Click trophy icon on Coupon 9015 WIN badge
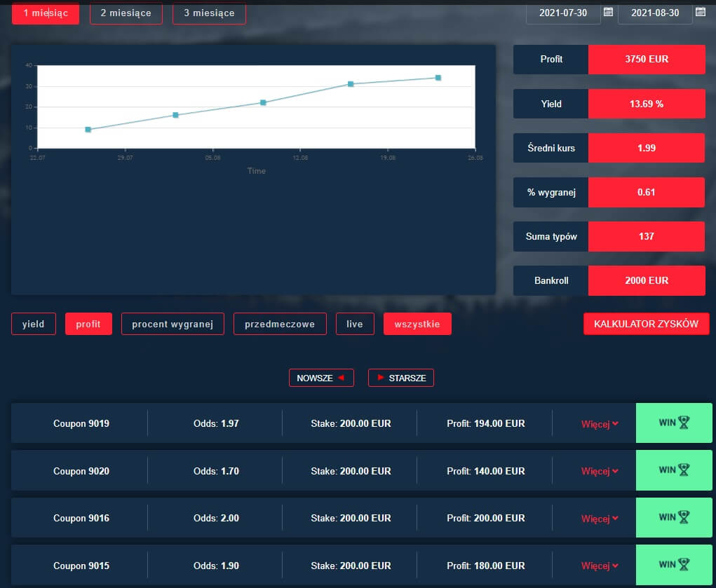This screenshot has width=716, height=588. (x=684, y=564)
